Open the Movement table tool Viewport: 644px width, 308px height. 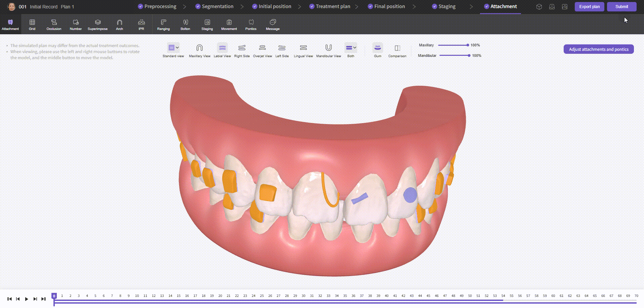pos(229,25)
